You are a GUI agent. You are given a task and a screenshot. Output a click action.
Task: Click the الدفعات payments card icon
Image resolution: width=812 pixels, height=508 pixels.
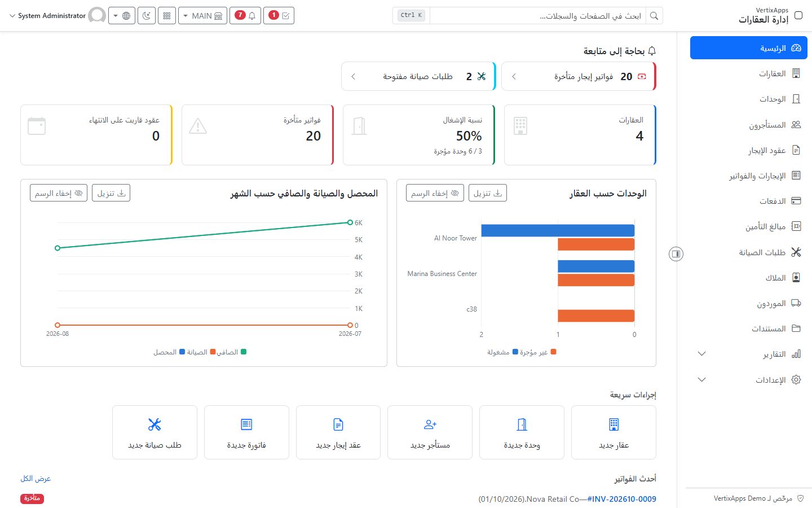click(796, 201)
